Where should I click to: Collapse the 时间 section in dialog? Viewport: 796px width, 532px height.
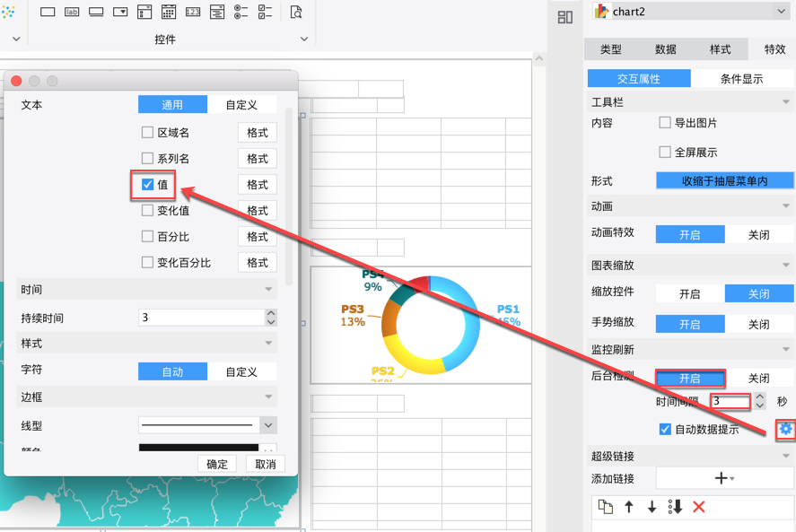[268, 289]
